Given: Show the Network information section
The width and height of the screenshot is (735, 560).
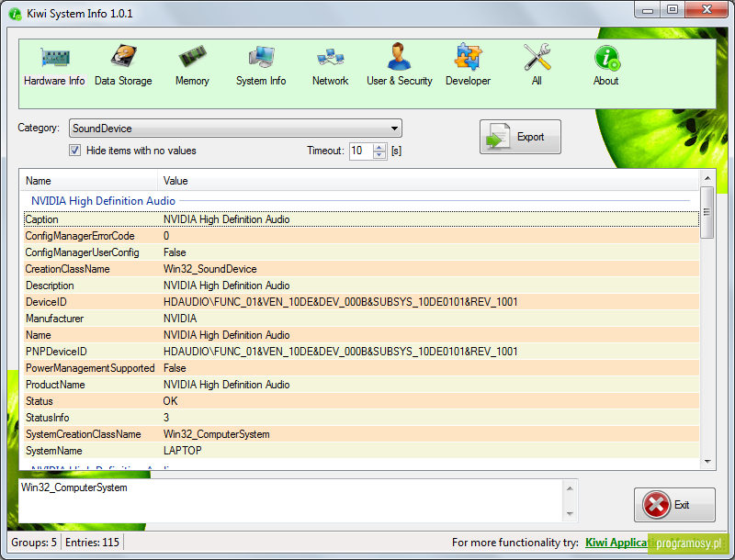Looking at the screenshot, I should pyautogui.click(x=330, y=66).
